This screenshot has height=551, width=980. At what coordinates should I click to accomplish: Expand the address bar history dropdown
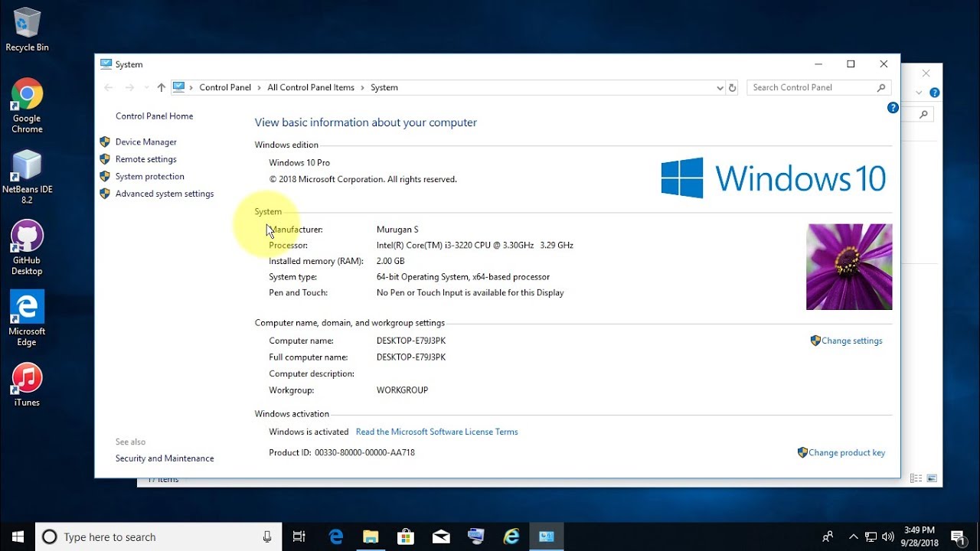[720, 88]
